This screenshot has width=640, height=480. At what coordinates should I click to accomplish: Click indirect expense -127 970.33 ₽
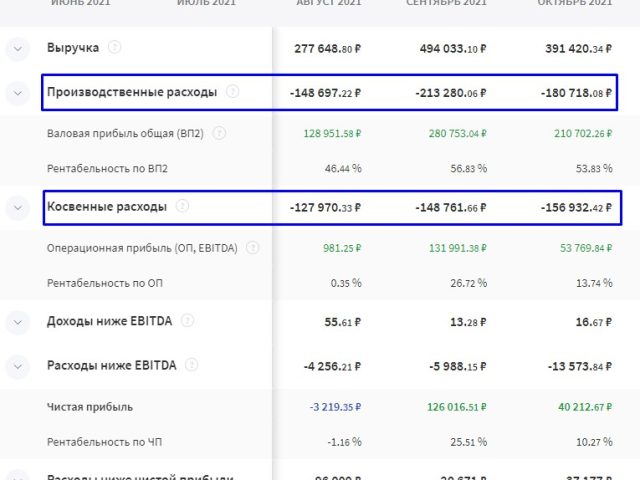326,208
